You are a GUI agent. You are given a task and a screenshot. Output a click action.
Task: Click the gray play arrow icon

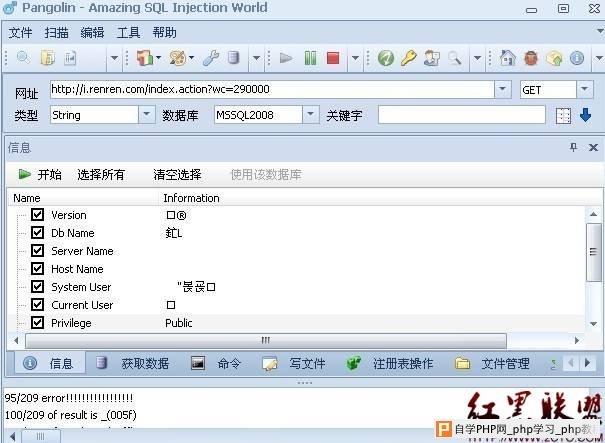pyautogui.click(x=286, y=58)
